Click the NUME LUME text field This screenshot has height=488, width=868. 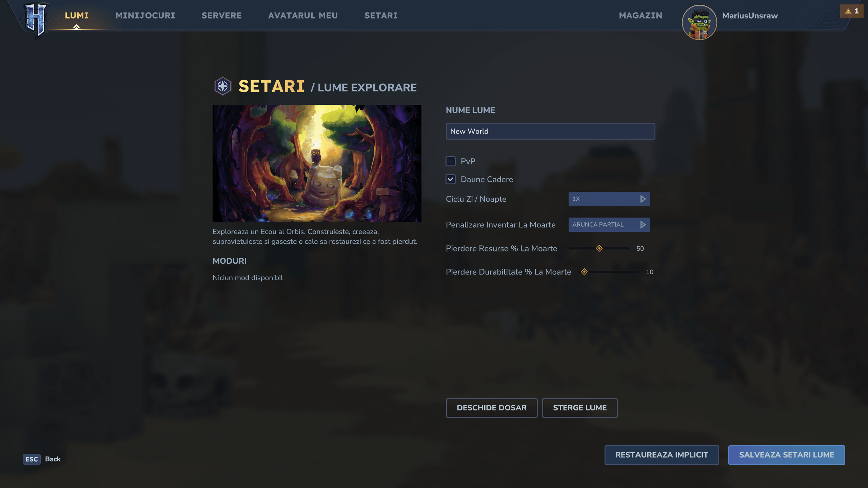pyautogui.click(x=550, y=131)
